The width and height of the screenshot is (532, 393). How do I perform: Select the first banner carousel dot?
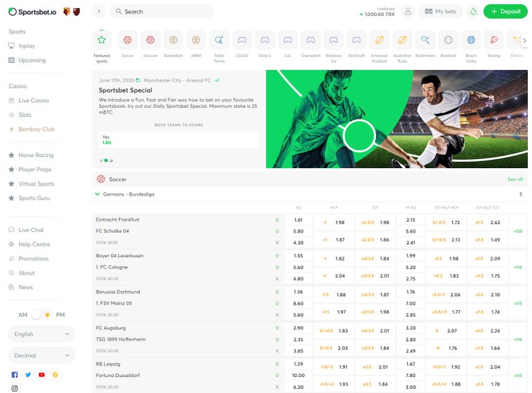coord(101,161)
